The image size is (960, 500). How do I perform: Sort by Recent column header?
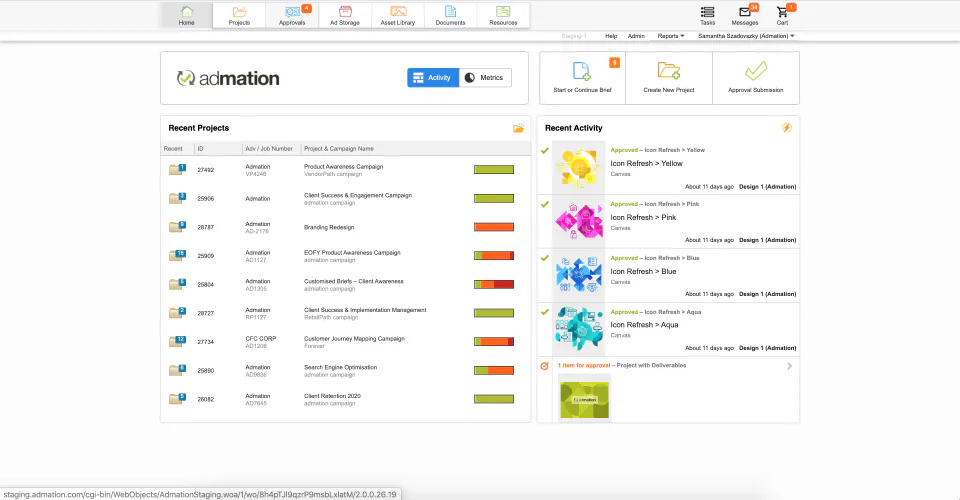[x=173, y=149]
